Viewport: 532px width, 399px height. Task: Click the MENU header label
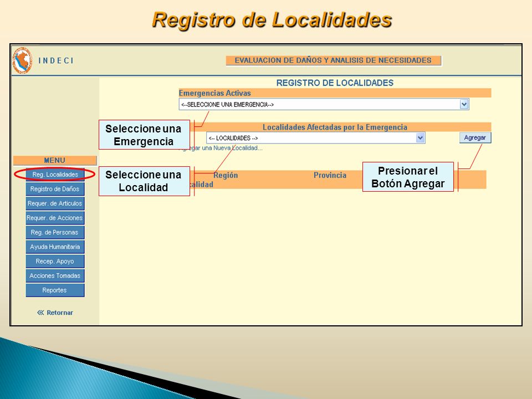[55, 160]
